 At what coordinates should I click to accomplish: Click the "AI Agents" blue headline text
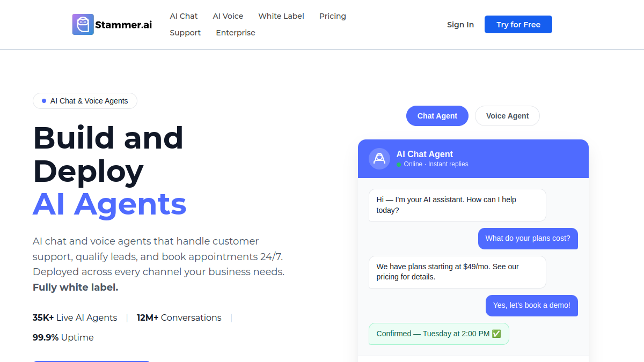pos(109,204)
